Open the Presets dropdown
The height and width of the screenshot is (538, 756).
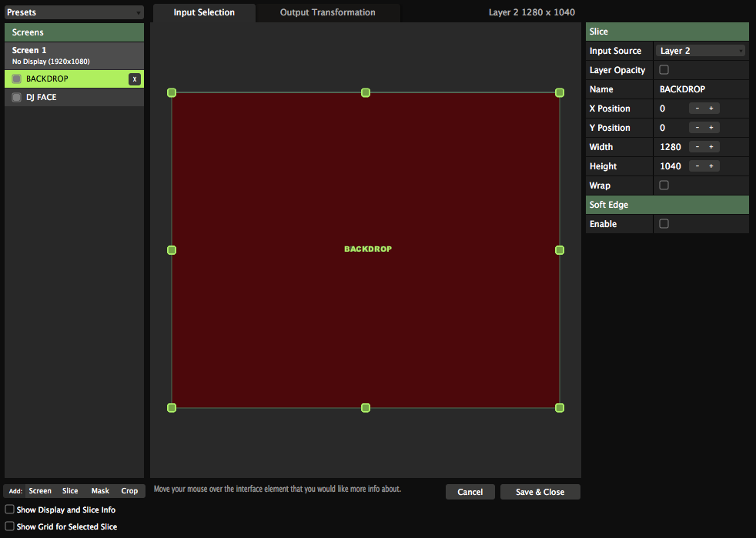coord(74,12)
